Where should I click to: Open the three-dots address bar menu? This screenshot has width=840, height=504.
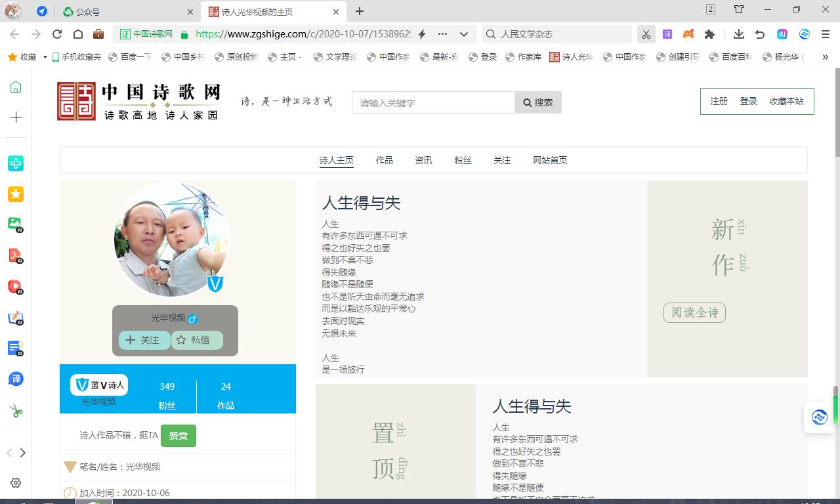(442, 34)
